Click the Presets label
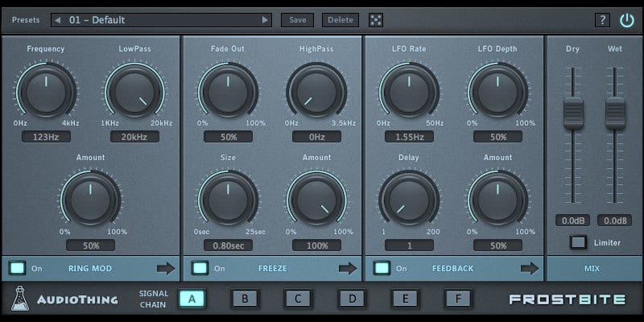 point(26,19)
